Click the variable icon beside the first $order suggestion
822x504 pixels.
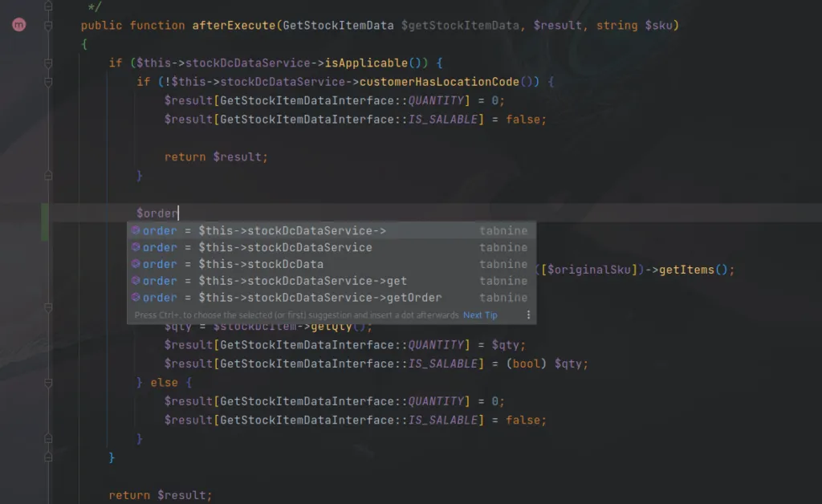[x=136, y=230]
